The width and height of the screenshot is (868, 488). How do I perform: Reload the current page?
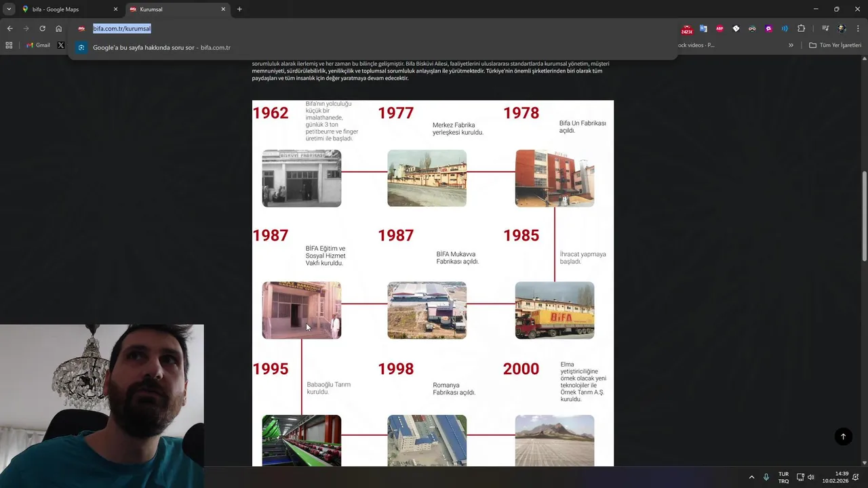(x=42, y=28)
